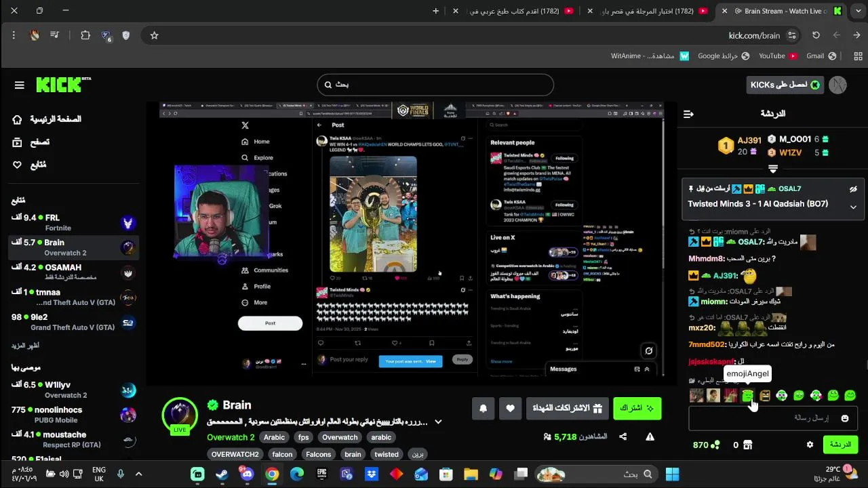Open the emoji picker smiley in message box

[x=844, y=418]
